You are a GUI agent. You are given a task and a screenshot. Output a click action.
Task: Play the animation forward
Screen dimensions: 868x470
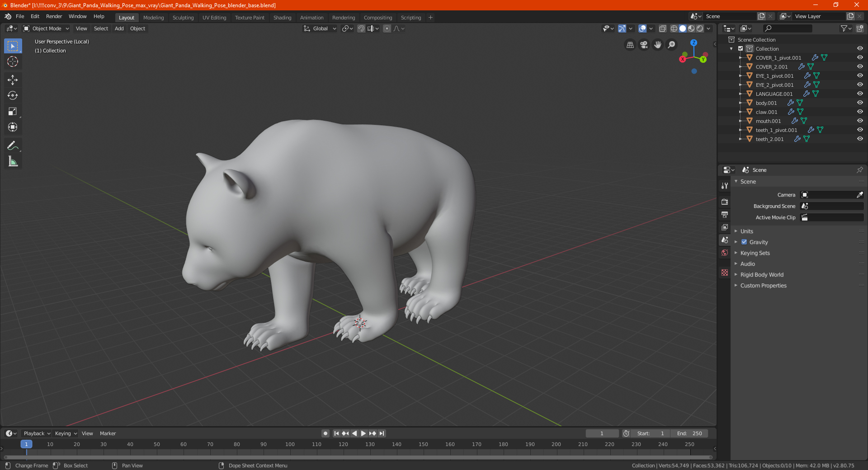click(363, 433)
